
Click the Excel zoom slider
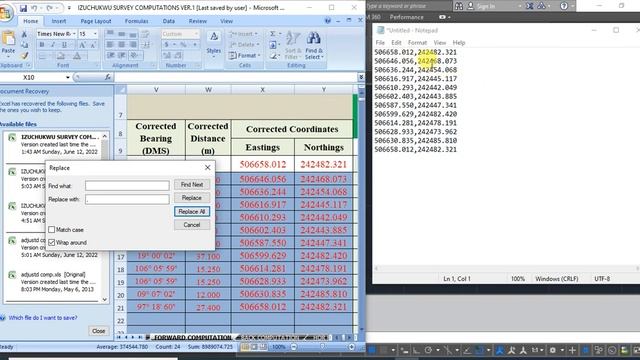322,347
